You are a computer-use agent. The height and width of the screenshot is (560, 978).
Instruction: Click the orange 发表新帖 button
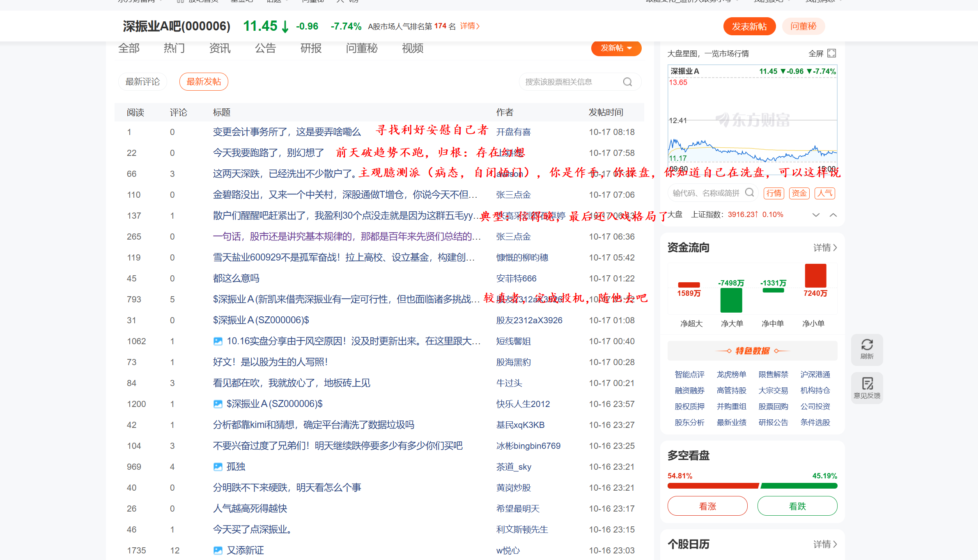pyautogui.click(x=749, y=26)
